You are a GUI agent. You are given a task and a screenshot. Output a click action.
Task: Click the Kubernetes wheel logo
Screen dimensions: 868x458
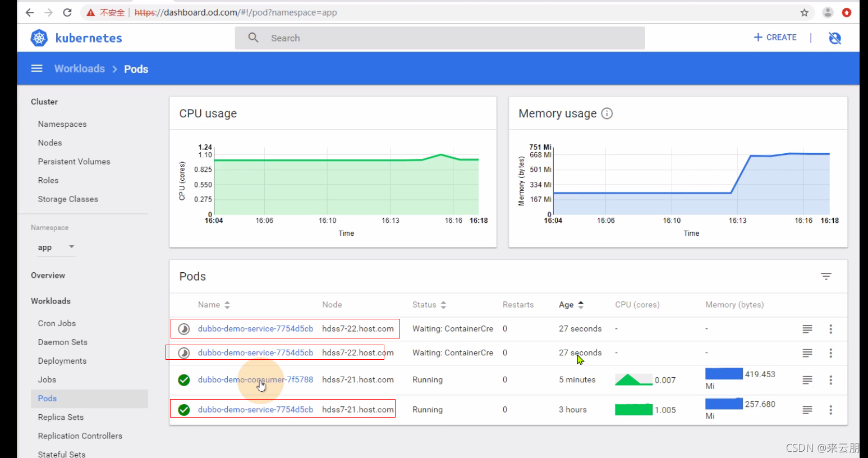tap(39, 38)
